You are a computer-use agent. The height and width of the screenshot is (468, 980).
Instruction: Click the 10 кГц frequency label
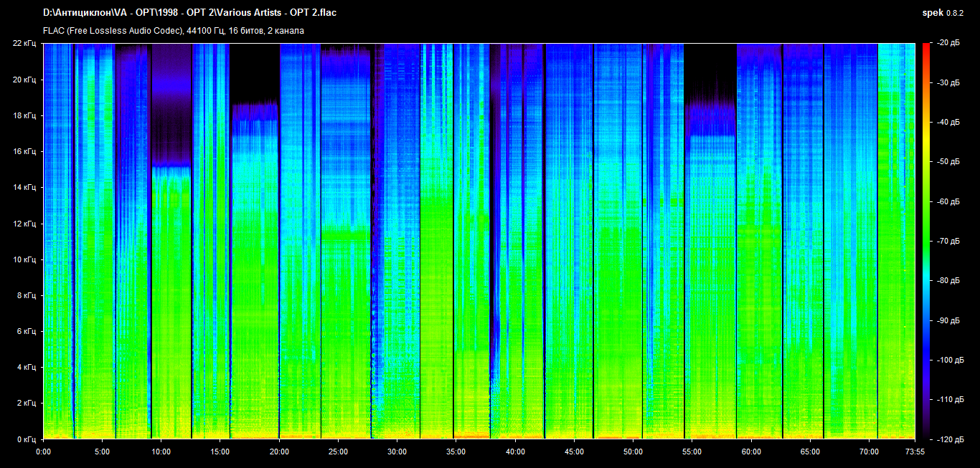click(25, 259)
